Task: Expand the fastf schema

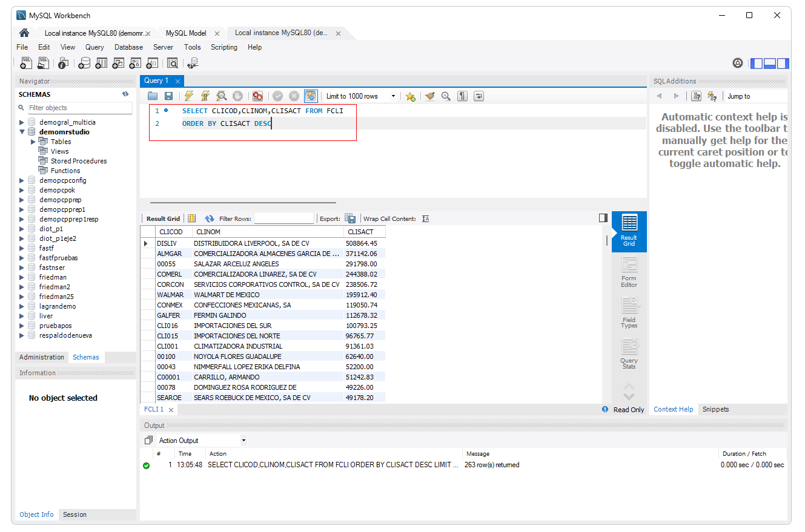Action: 22,248
